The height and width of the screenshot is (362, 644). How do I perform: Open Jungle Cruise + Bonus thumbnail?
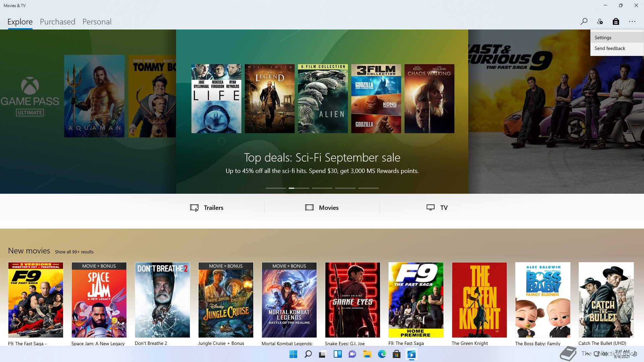(226, 300)
